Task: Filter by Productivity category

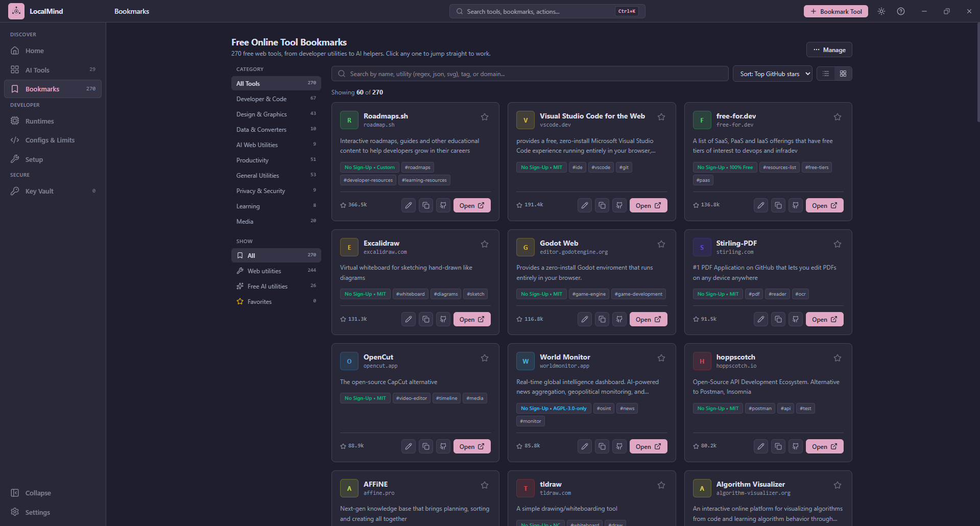Action: tap(276, 160)
